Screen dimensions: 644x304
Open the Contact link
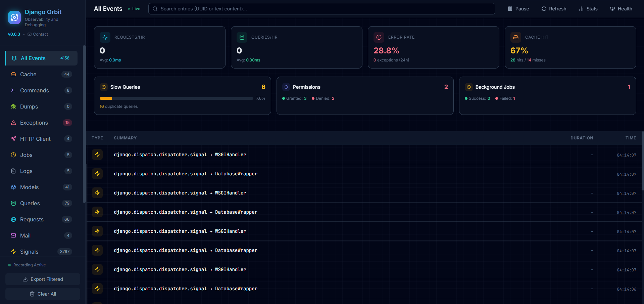pos(38,34)
